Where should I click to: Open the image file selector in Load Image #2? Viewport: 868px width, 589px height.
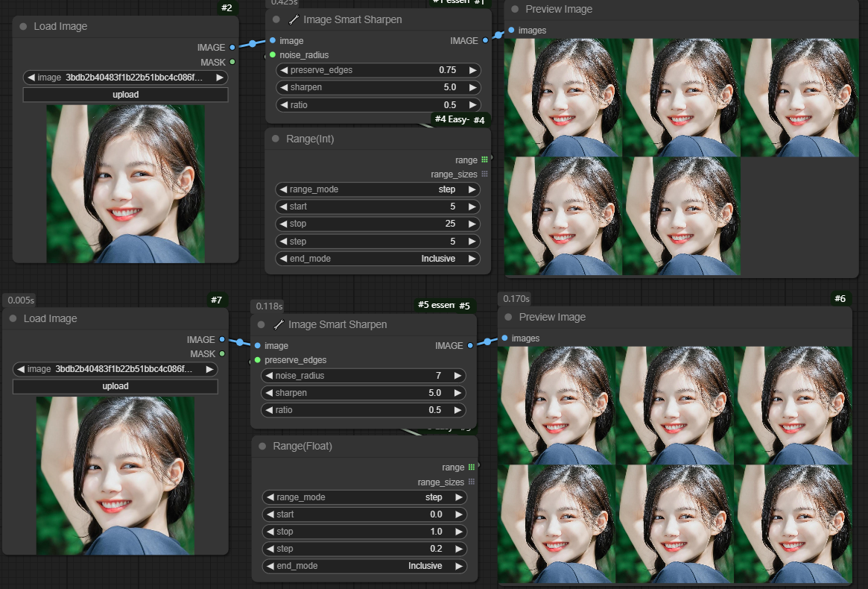tap(125, 78)
